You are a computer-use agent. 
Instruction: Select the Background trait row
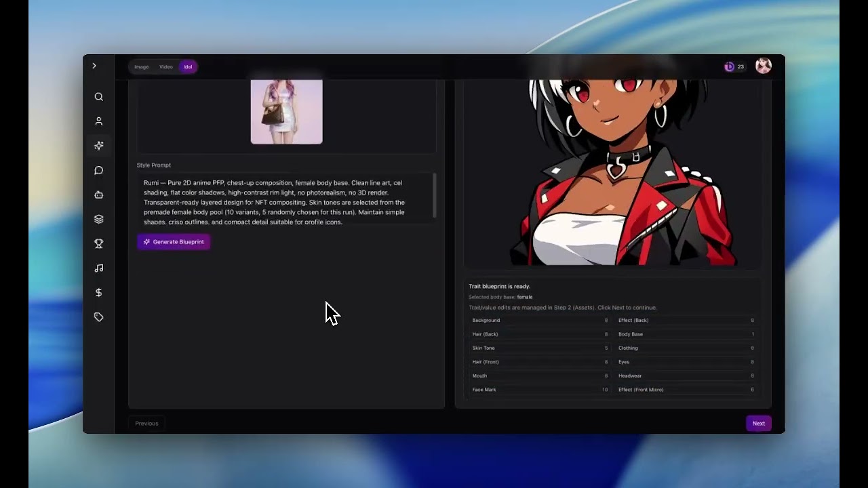(540, 320)
